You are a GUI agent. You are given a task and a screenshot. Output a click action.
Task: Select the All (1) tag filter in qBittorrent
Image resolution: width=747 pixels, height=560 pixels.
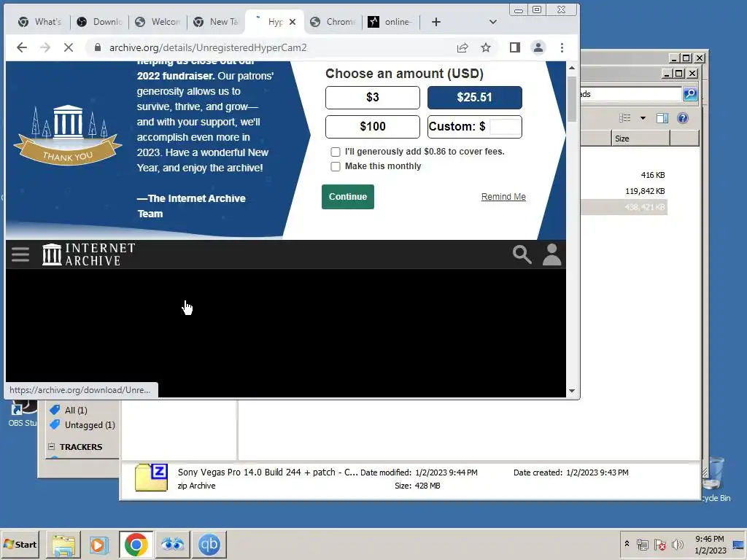(69, 411)
